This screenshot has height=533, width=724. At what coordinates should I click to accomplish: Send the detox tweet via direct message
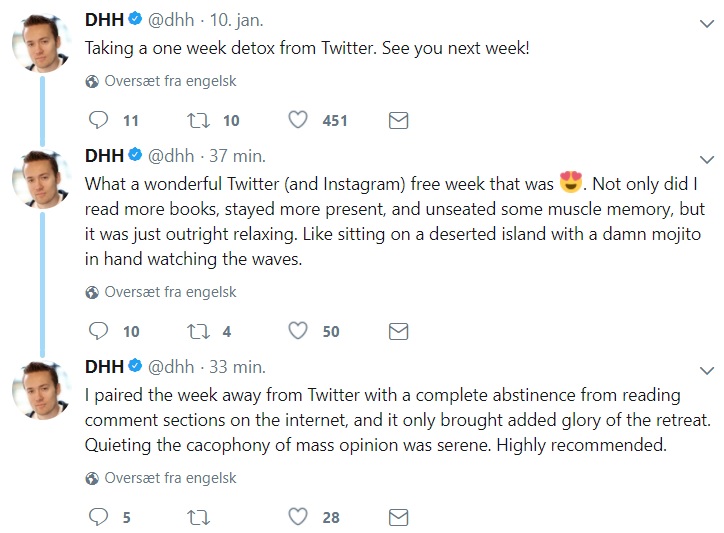397,120
